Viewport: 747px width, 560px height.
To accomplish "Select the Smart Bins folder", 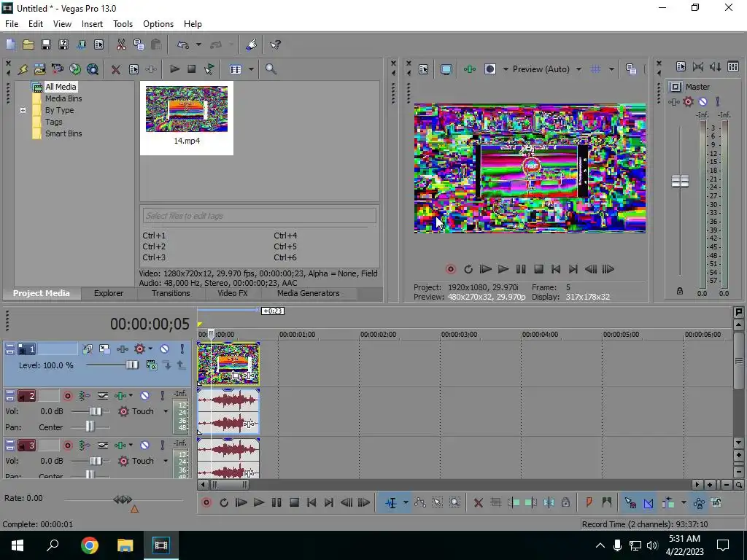I will click(63, 134).
